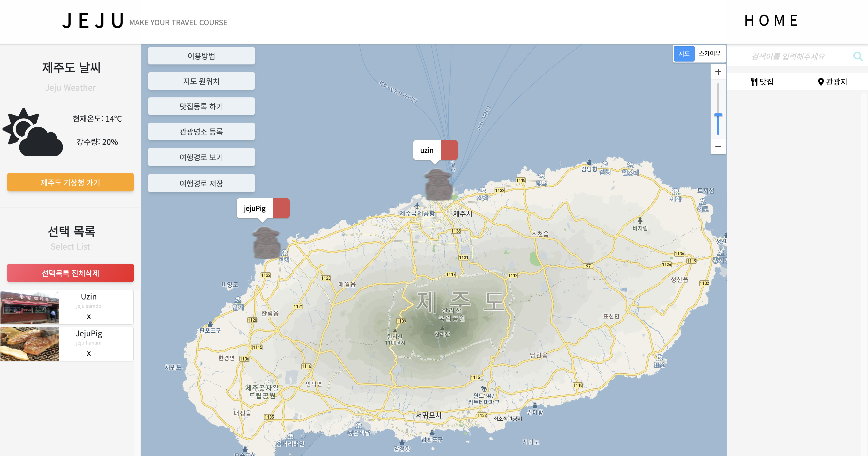Select the 지도 map view
Viewport: 868px width, 456px height.
(x=684, y=54)
